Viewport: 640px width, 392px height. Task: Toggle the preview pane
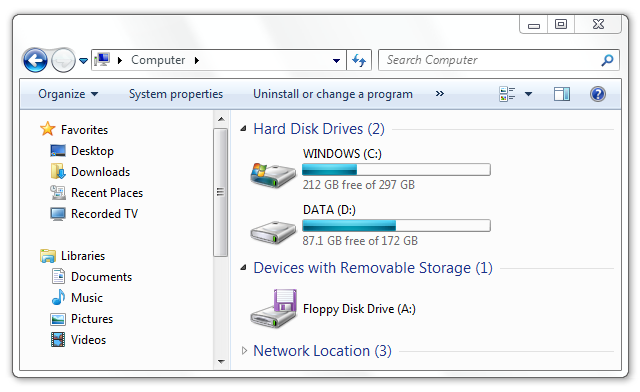562,94
